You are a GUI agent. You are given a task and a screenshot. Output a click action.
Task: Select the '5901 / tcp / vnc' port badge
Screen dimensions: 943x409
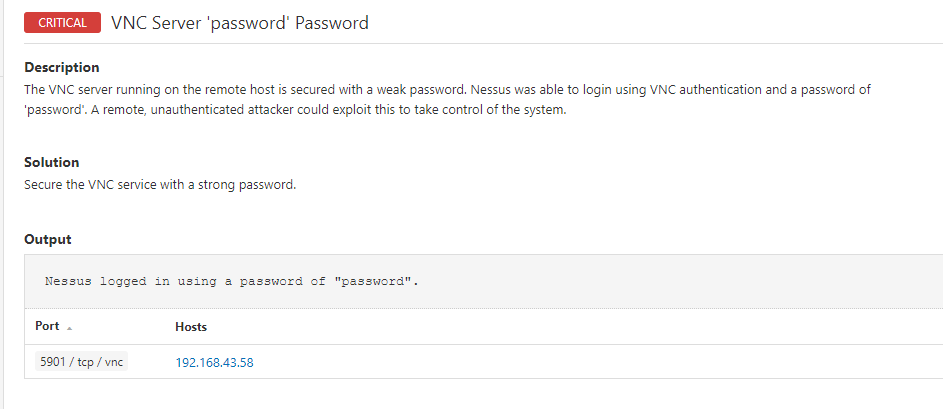79,362
